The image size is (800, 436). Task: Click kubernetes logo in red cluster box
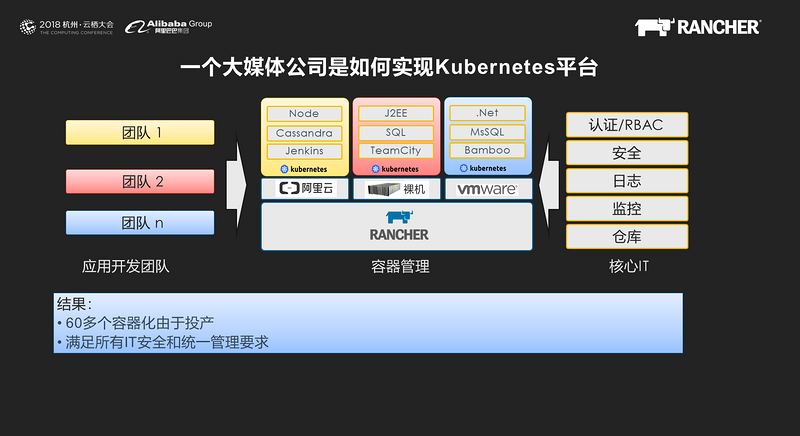(395, 169)
